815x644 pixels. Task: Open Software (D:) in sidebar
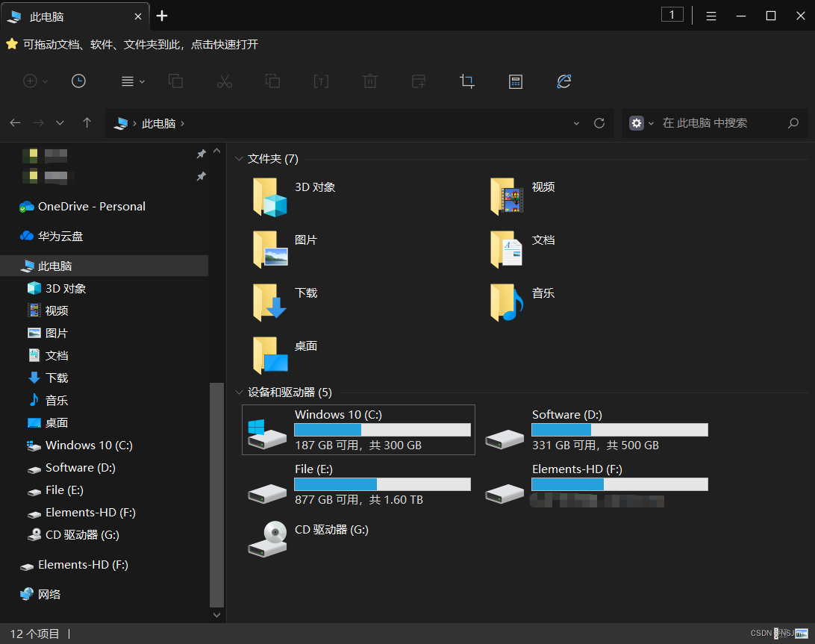point(71,467)
